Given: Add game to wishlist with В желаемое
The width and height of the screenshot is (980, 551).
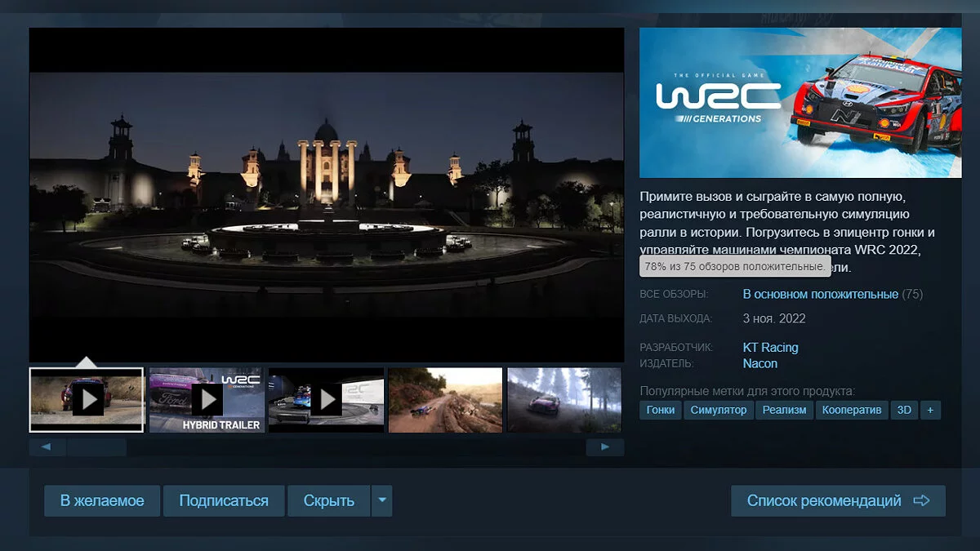Looking at the screenshot, I should click(102, 500).
